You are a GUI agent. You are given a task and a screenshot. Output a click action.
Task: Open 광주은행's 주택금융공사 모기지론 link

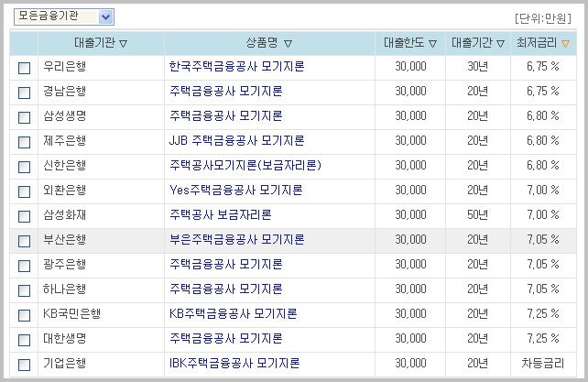coord(225,265)
